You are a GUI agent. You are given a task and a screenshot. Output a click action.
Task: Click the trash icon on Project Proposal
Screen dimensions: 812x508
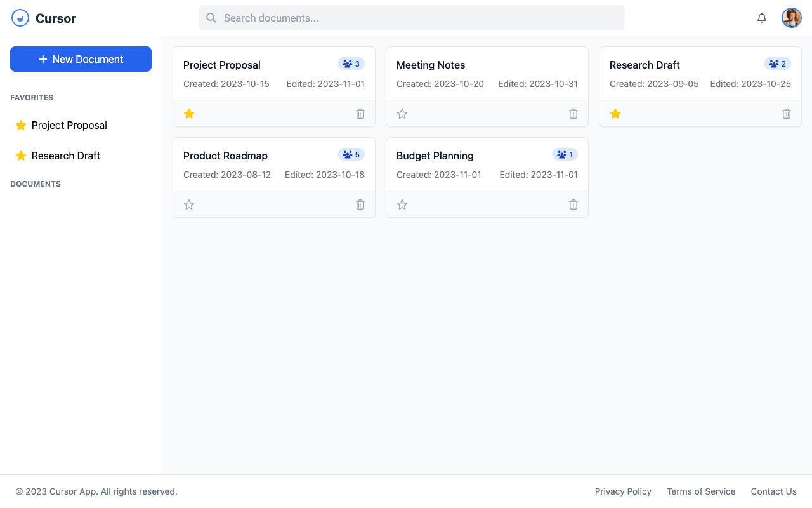click(x=360, y=114)
